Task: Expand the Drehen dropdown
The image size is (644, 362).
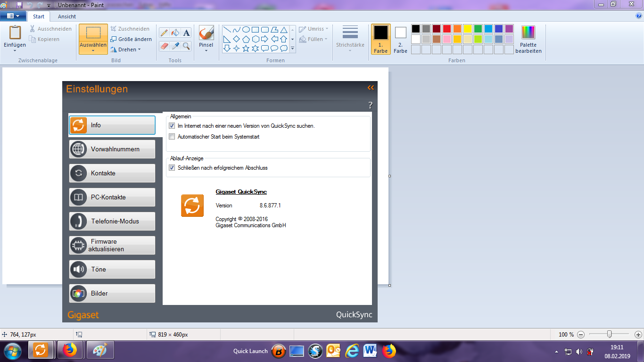Action: point(140,49)
